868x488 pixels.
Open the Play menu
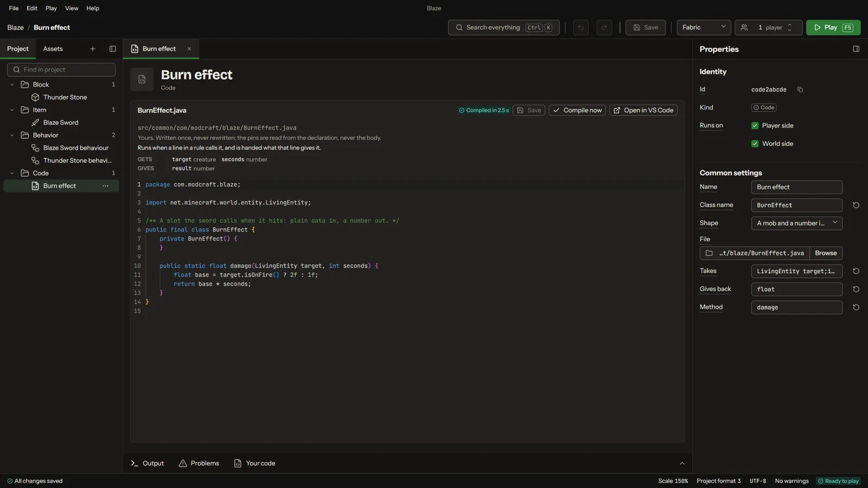click(x=51, y=8)
